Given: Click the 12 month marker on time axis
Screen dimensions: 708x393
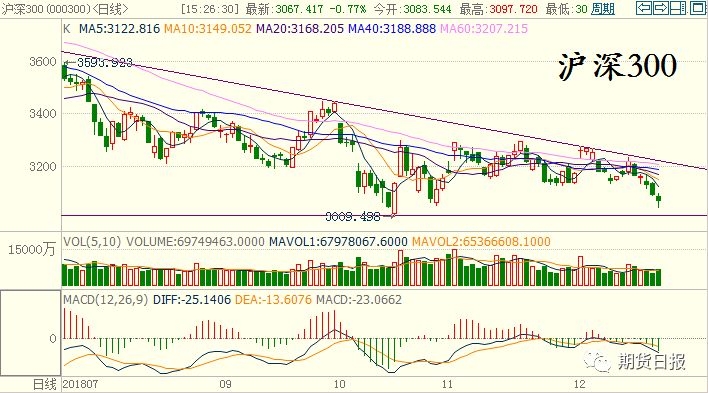Looking at the screenshot, I should [579, 384].
